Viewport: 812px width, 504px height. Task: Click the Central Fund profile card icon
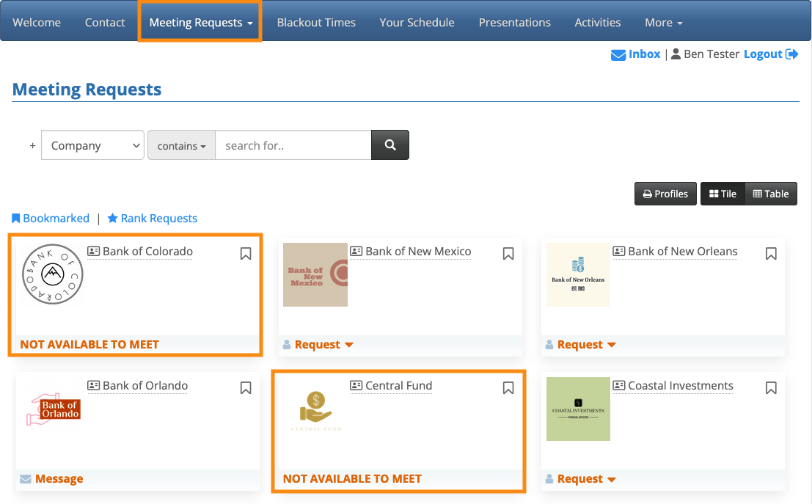coord(356,386)
